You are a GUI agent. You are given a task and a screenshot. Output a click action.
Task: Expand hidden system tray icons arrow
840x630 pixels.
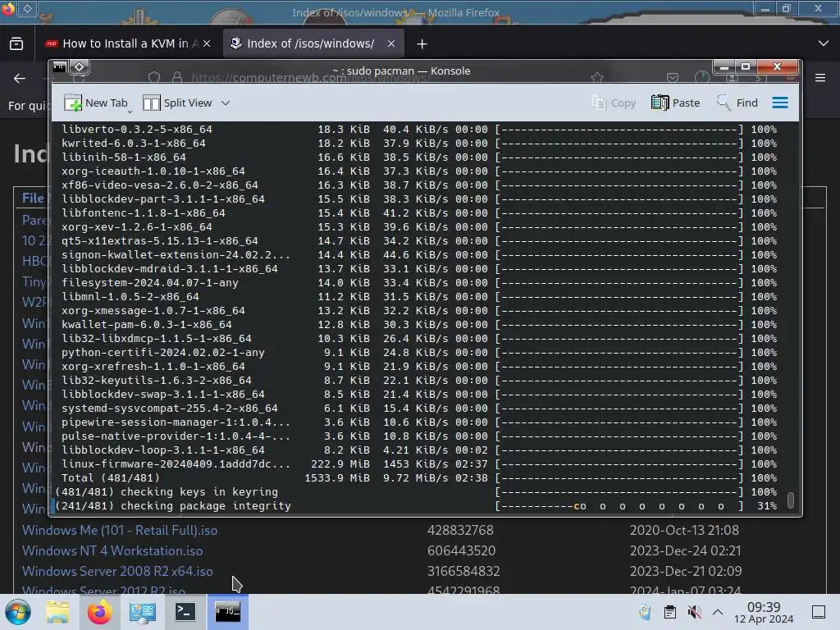click(718, 612)
